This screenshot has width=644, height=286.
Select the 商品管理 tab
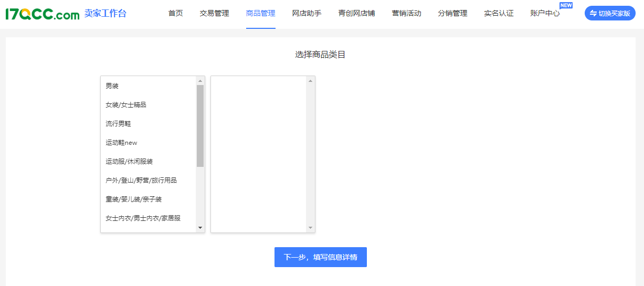(x=260, y=14)
